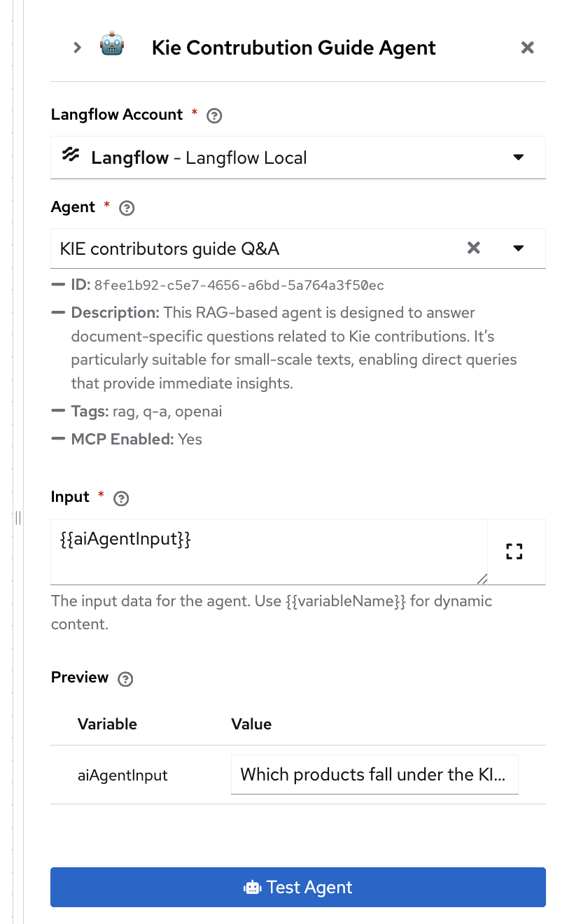Screen dimensions: 567x924
Task: Click the robot agent icon in header
Action: tap(112, 47)
